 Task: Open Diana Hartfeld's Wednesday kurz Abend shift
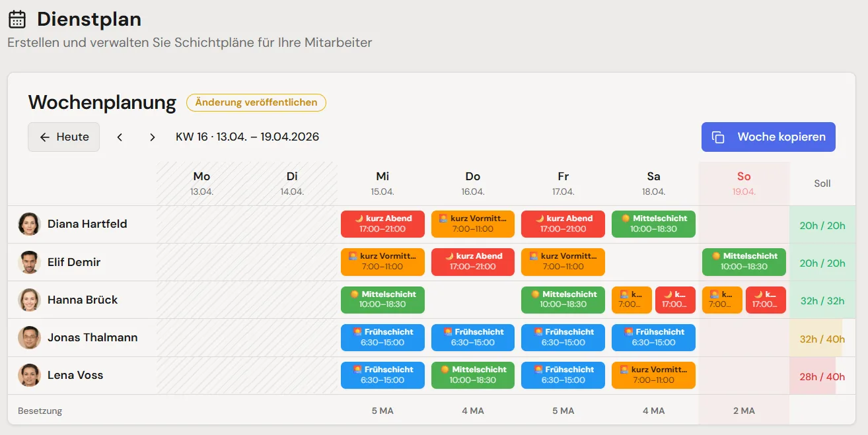pyautogui.click(x=382, y=224)
